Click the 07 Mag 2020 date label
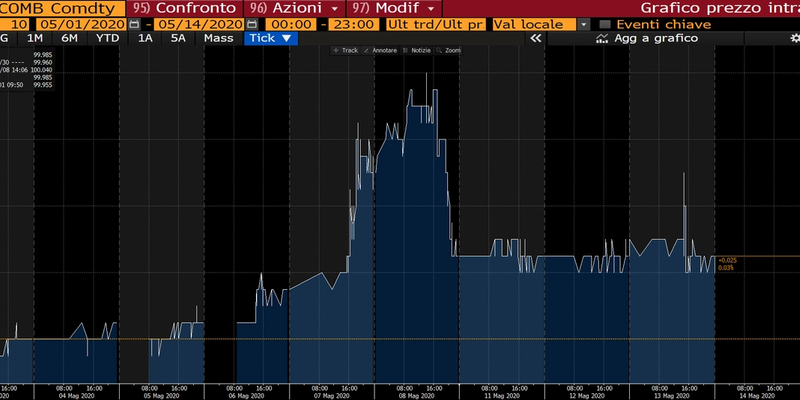Screen dimensions: 800x400 click(x=332, y=395)
